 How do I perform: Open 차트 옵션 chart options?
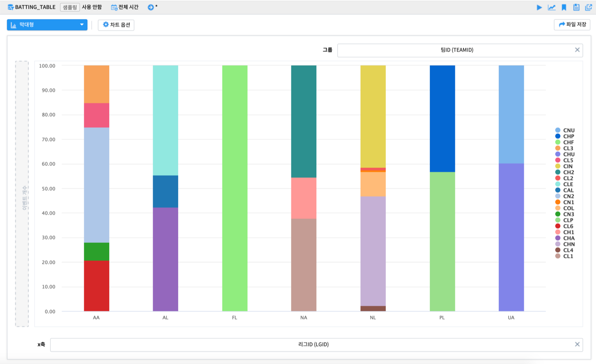pyautogui.click(x=116, y=25)
